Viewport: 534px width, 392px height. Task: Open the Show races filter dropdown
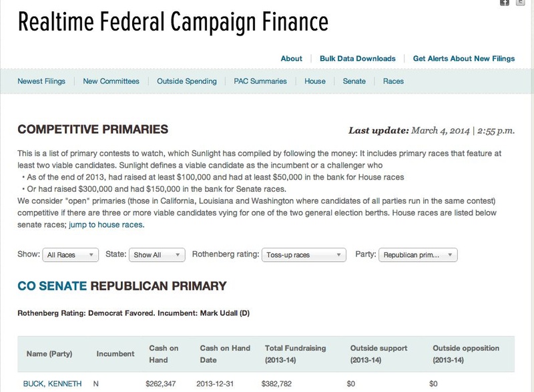pyautogui.click(x=70, y=255)
